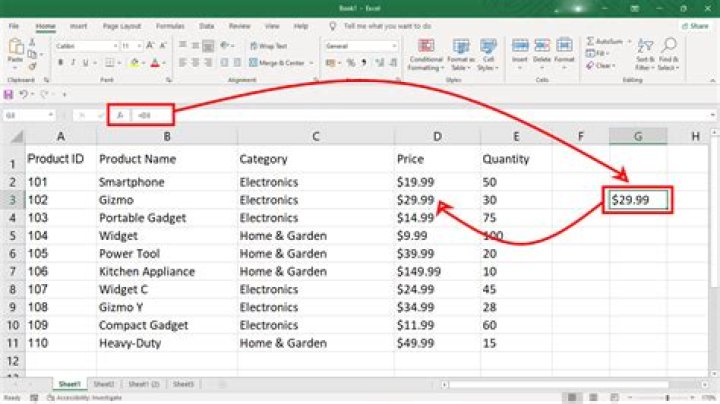This screenshot has height=404, width=720.
Task: Toggle Align Left
Action: tap(183, 62)
